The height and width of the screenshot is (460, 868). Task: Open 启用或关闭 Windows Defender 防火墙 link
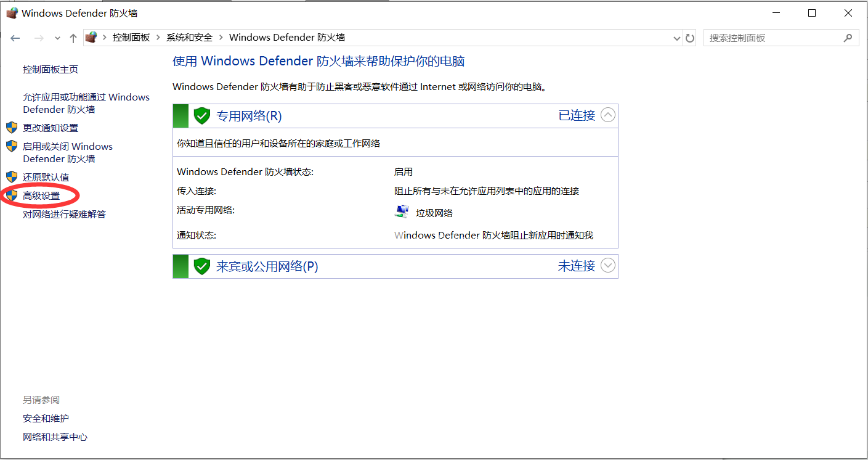pos(68,152)
